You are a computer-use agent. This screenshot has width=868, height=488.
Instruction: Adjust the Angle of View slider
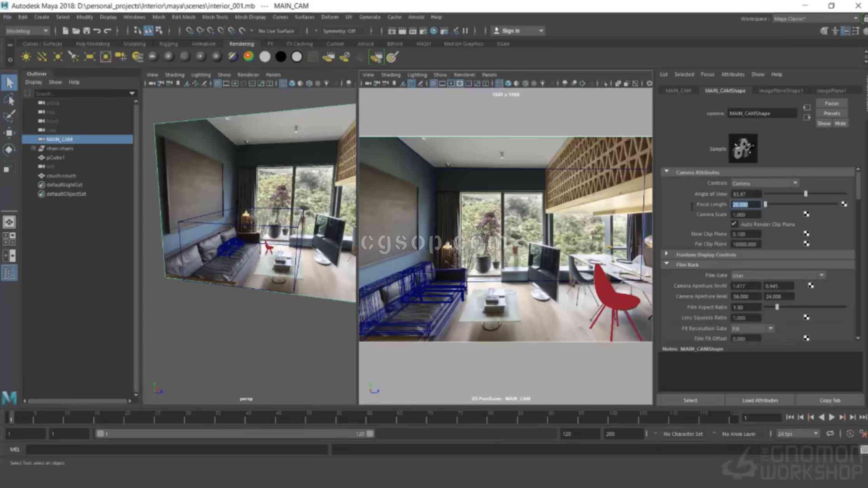(805, 193)
